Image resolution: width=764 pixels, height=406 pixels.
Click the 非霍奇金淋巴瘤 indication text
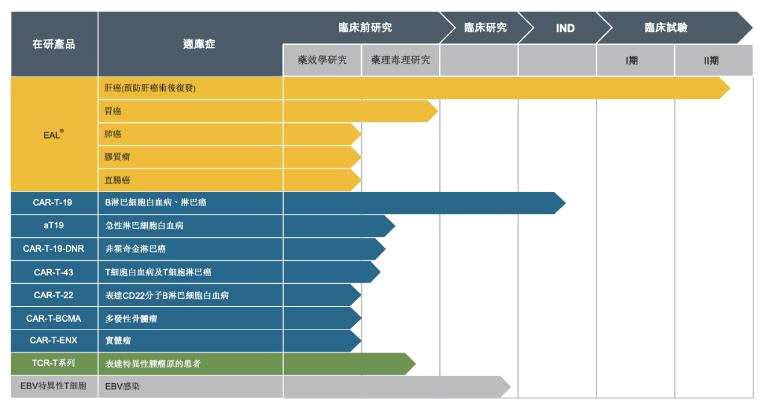click(135, 249)
